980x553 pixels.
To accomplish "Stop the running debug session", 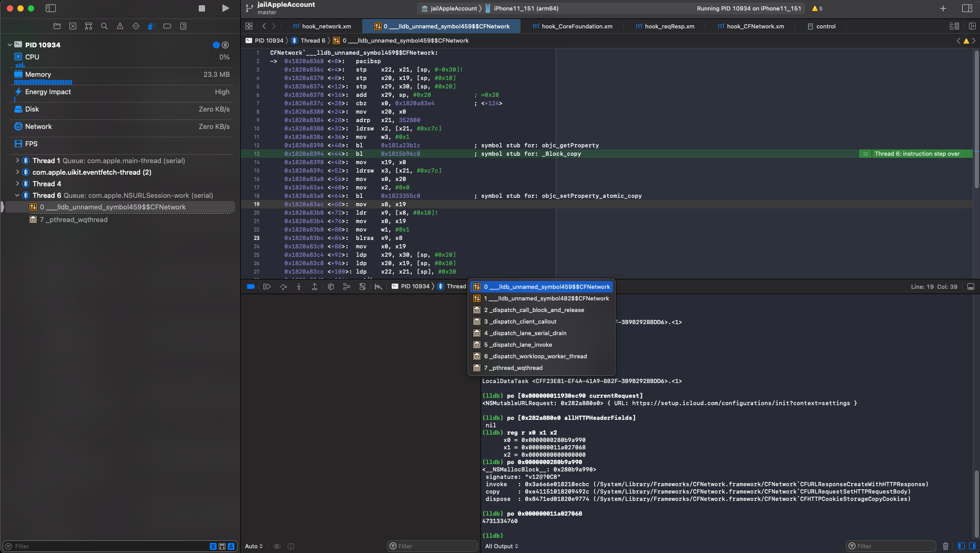I will [x=202, y=8].
